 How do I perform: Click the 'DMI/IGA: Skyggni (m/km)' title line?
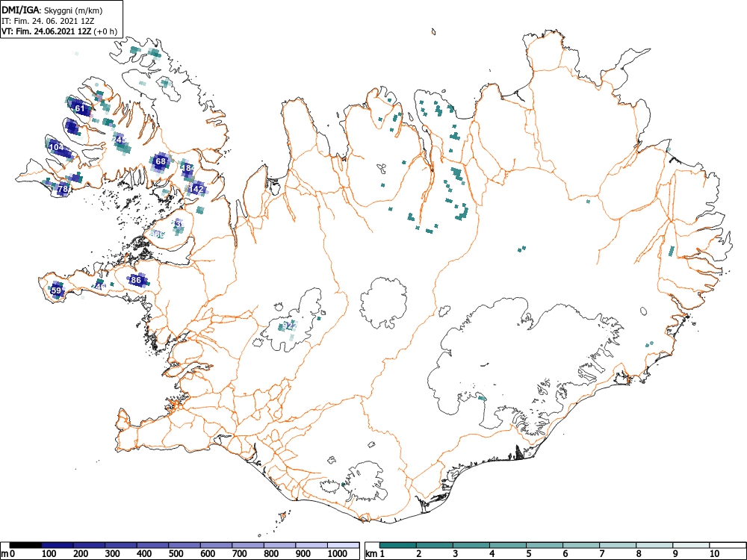[52, 10]
